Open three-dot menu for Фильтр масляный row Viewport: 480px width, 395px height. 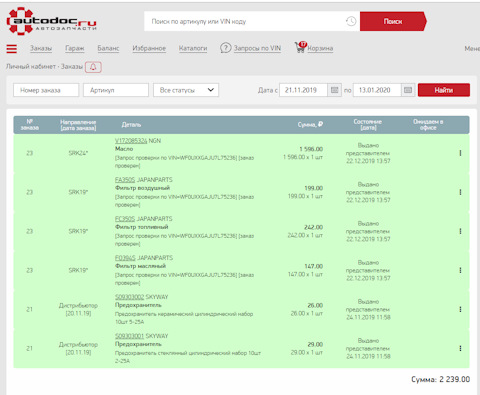coord(460,270)
